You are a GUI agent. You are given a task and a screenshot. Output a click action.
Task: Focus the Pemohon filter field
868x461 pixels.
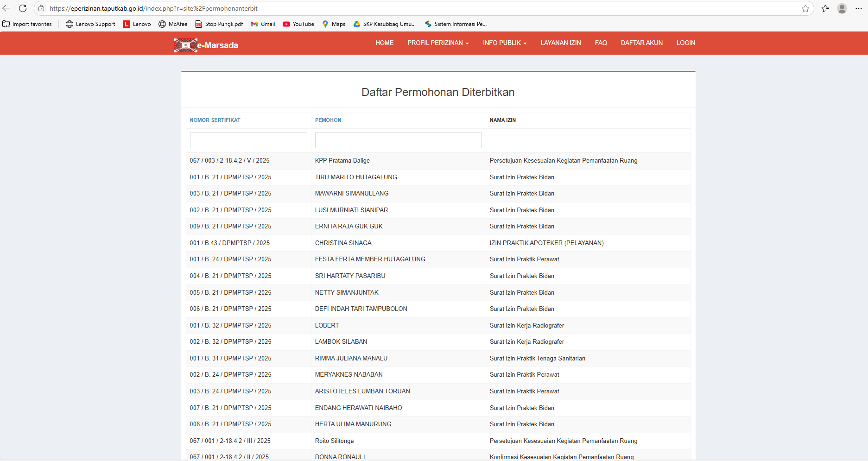[x=398, y=140]
